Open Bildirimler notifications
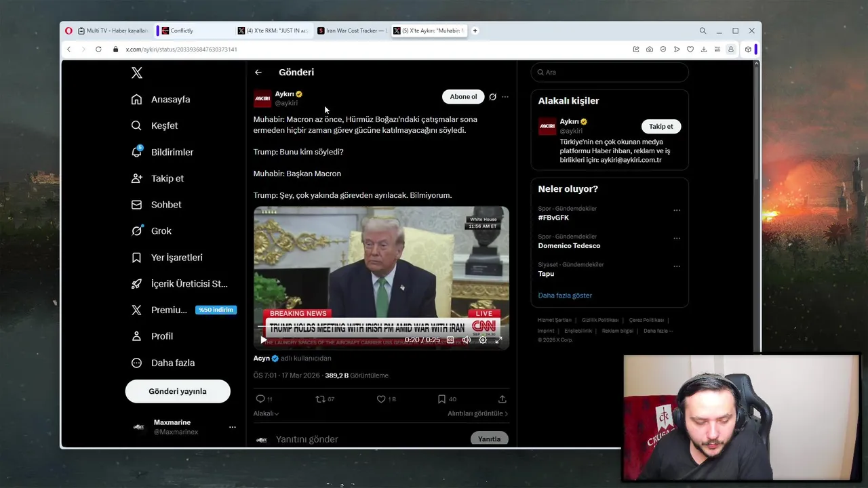Viewport: 868px width, 488px height. click(x=162, y=152)
